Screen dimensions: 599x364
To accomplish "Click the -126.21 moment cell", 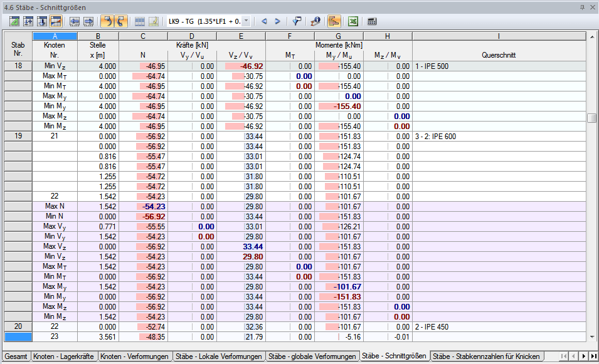I will click(339, 226).
